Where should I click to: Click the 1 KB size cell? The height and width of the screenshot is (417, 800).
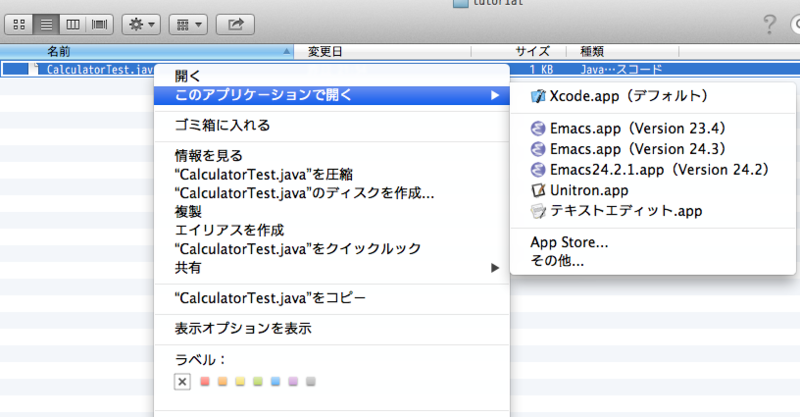click(x=541, y=69)
